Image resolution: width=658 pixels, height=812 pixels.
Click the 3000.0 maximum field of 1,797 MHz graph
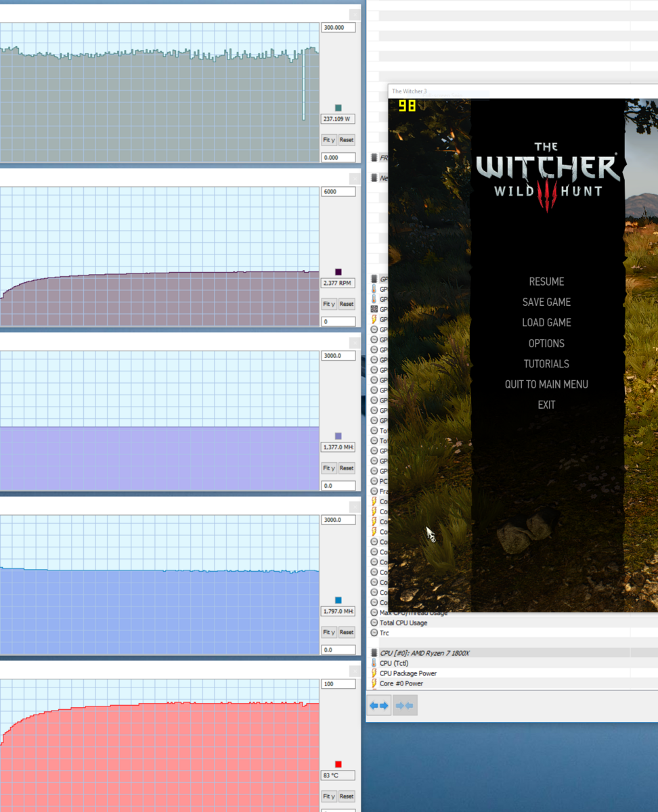click(x=338, y=520)
